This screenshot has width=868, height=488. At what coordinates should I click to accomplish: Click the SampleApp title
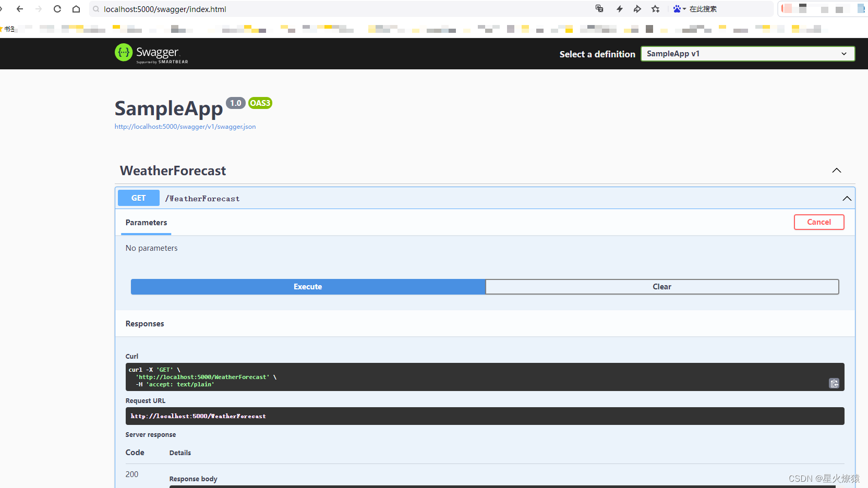point(169,108)
